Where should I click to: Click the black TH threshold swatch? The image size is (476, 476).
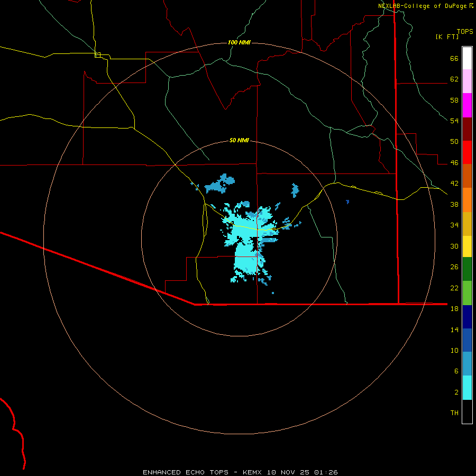(467, 411)
